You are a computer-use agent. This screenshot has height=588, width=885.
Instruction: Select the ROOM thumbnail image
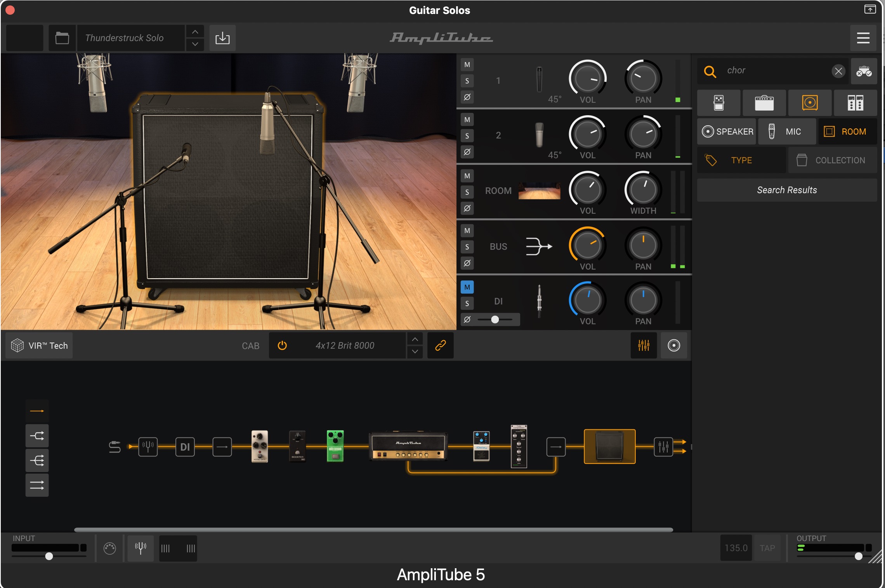coord(539,191)
